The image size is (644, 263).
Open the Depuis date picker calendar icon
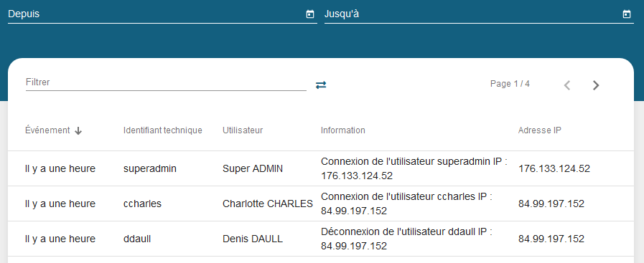click(310, 14)
